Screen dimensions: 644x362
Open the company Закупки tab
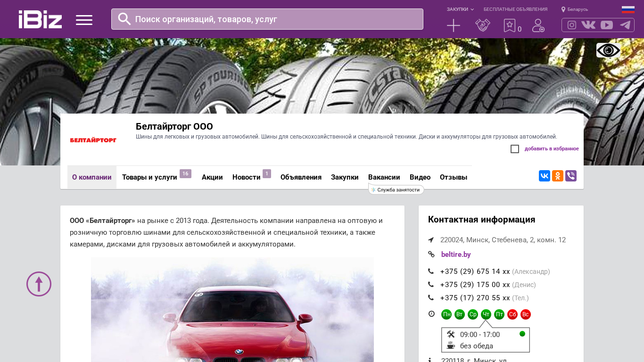click(x=345, y=177)
